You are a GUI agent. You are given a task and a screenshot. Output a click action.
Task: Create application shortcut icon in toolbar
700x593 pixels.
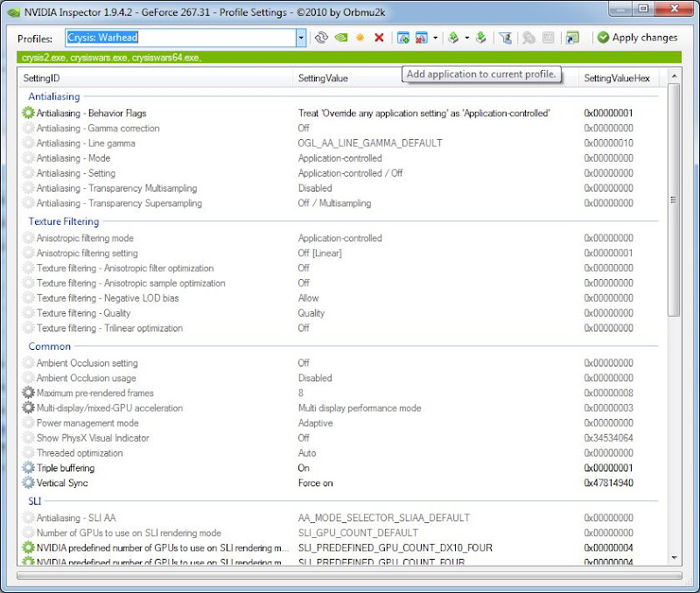[x=572, y=38]
